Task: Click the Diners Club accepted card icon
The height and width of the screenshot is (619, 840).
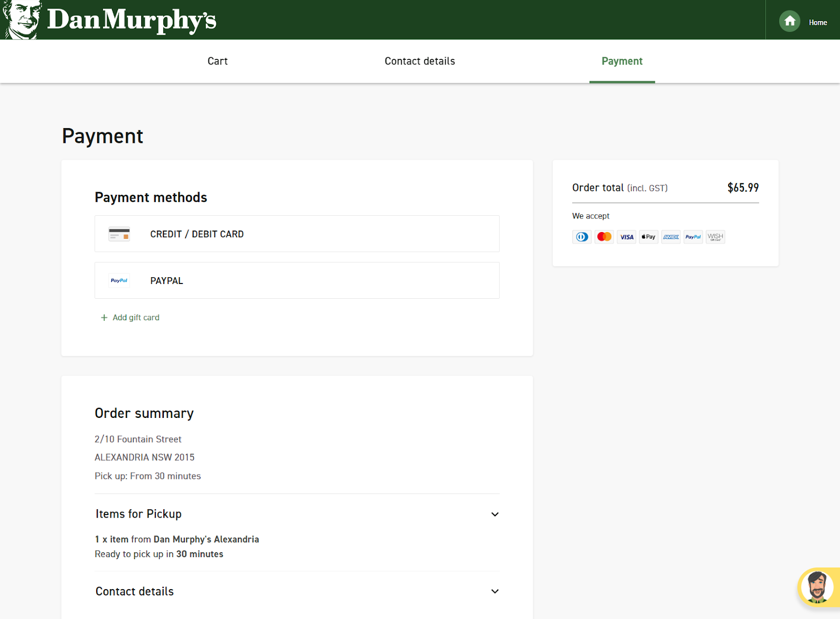Action: tap(582, 237)
